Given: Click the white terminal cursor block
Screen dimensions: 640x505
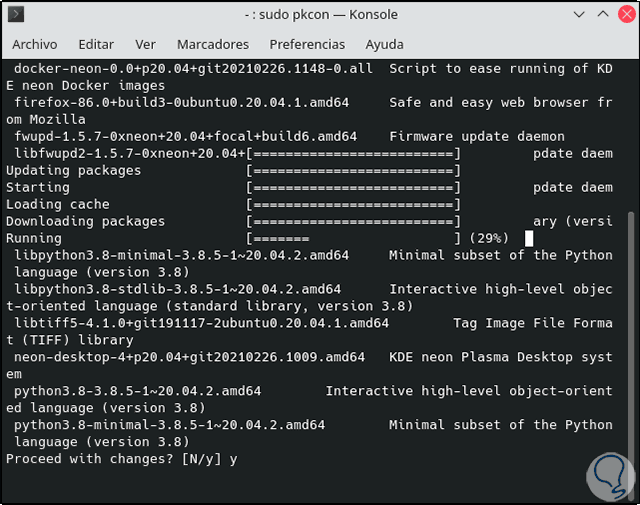Looking at the screenshot, I should point(529,238).
